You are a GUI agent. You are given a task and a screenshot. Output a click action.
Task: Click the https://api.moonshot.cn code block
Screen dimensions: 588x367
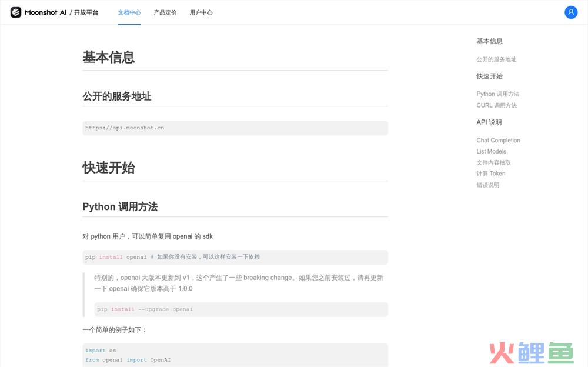click(235, 128)
